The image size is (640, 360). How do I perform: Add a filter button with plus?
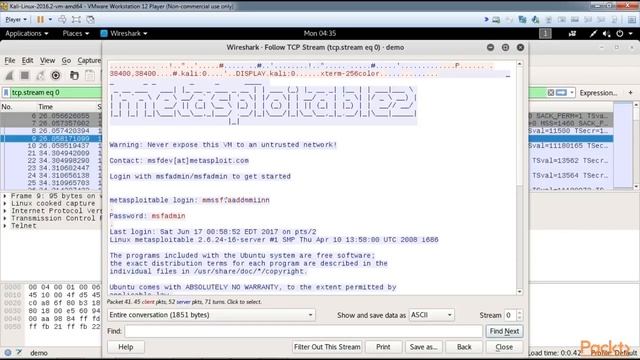point(631,93)
